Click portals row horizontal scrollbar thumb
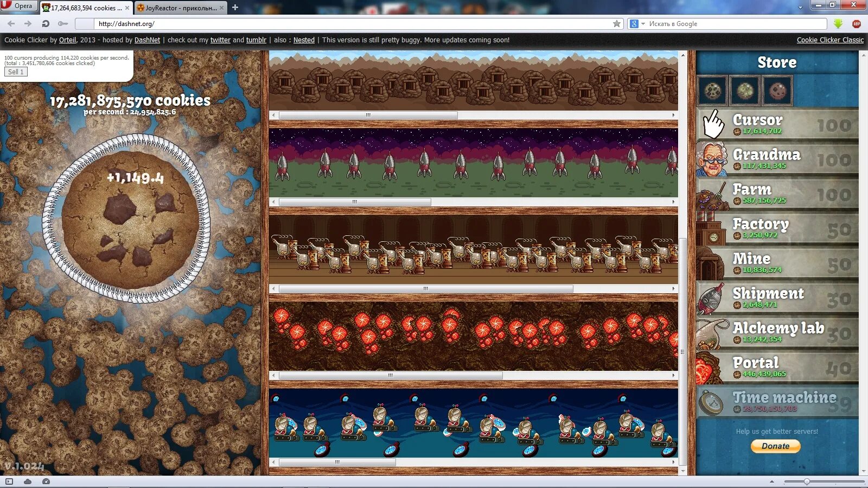868x488 pixels. (391, 375)
